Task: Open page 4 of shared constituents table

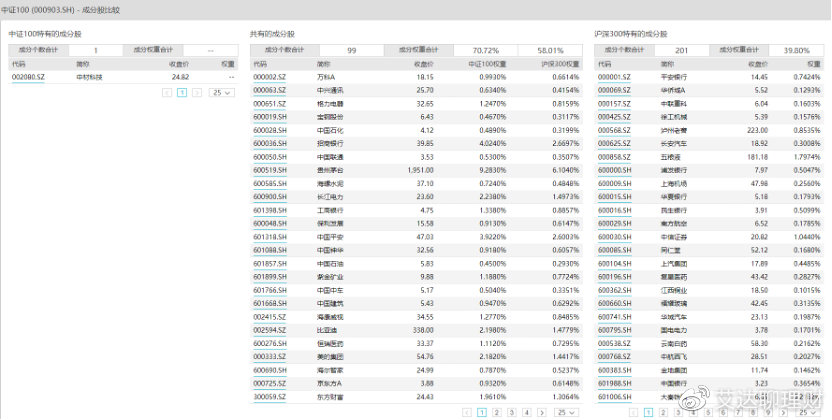Action: point(527,411)
